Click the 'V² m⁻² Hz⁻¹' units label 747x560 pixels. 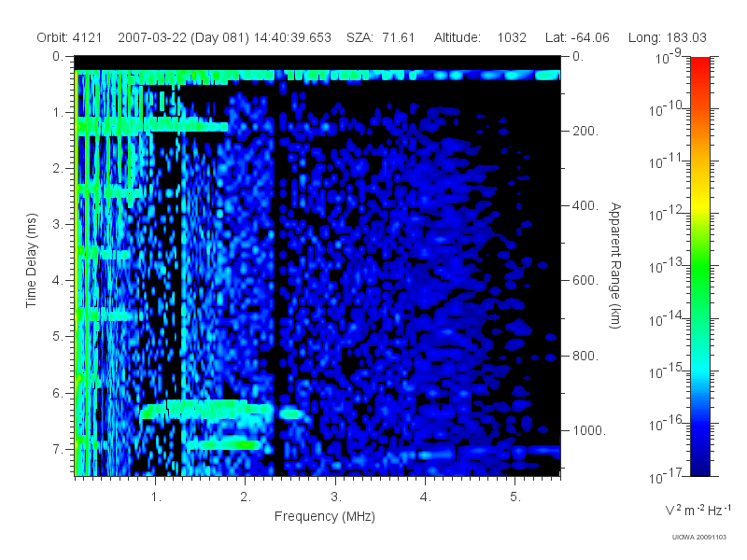point(698,510)
